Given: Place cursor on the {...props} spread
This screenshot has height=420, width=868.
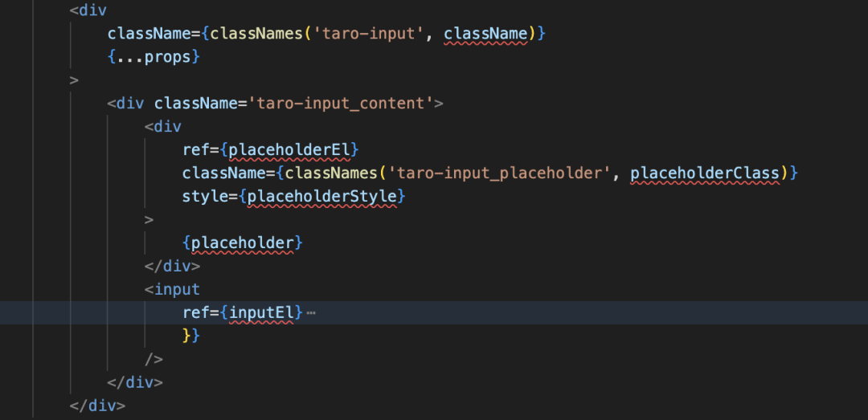Looking at the screenshot, I should tap(154, 57).
